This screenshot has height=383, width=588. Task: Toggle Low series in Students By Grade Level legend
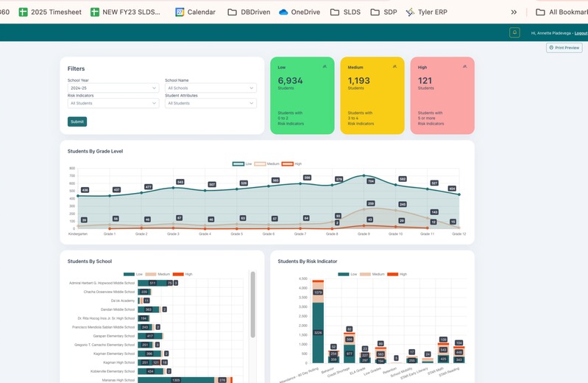click(x=242, y=164)
